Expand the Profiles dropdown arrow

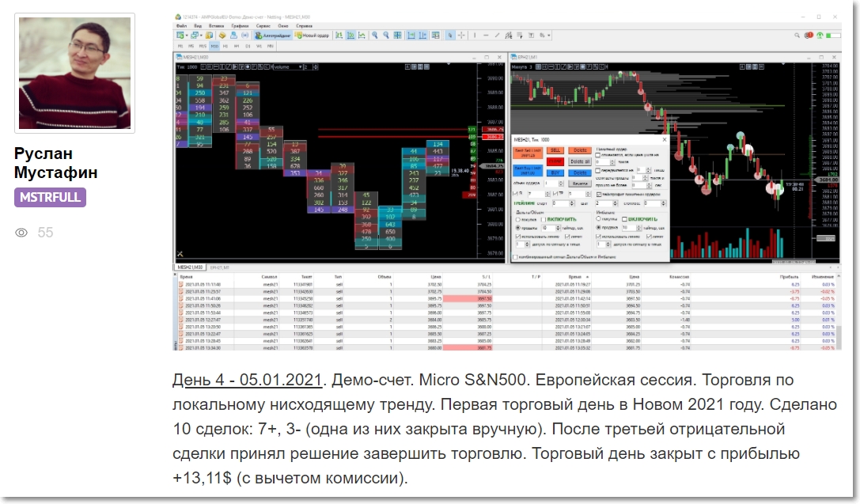[201, 35]
